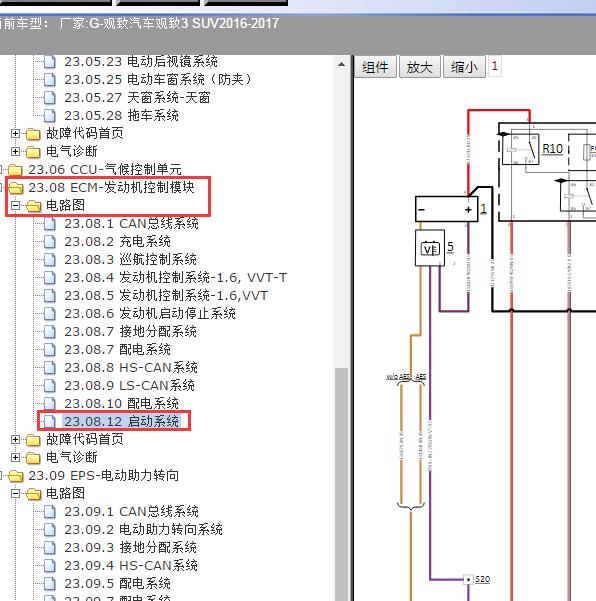This screenshot has width=596, height=601.
Task: Click the page icon of 23.08.12 启动系统
Action: tap(49, 421)
